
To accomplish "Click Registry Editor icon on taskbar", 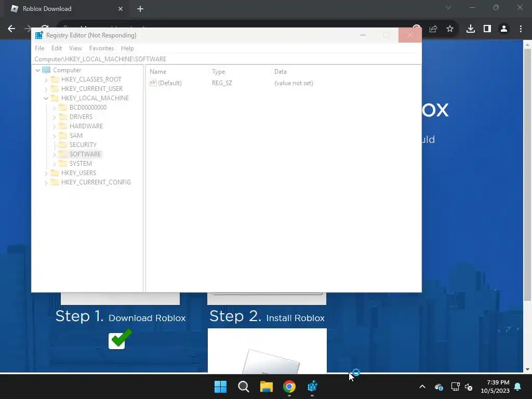I will [x=312, y=387].
